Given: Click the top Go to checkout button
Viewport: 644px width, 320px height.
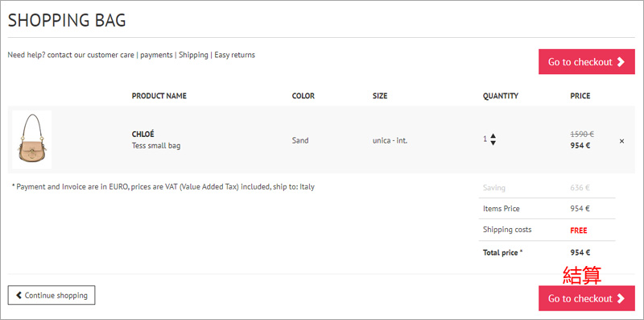Looking at the screenshot, I should (x=587, y=62).
